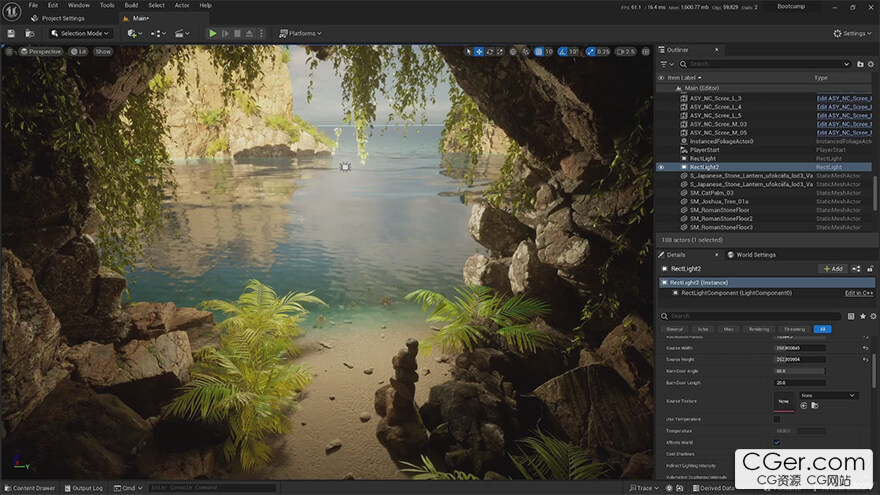Viewport: 880px width, 495px height.
Task: Open the Platforms dropdown
Action: coord(300,34)
